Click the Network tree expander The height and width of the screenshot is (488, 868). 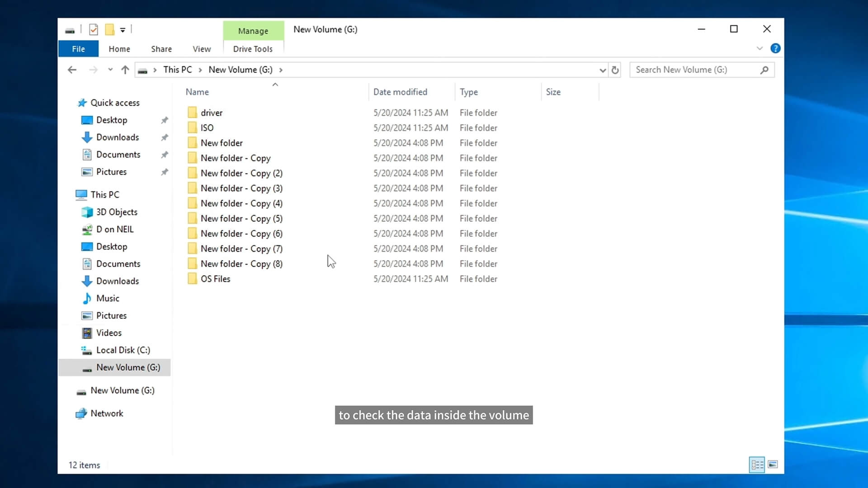(x=67, y=413)
